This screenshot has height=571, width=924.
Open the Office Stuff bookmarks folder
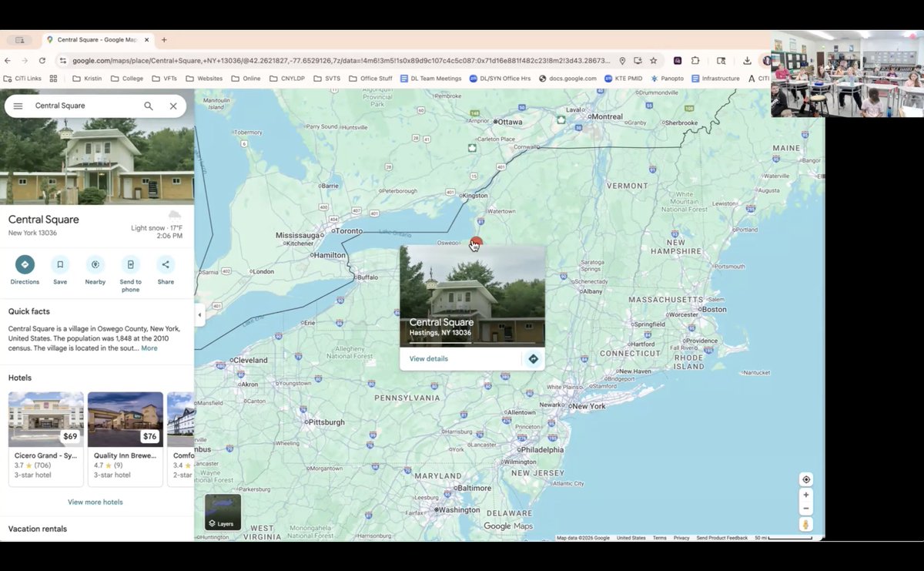tap(370, 79)
